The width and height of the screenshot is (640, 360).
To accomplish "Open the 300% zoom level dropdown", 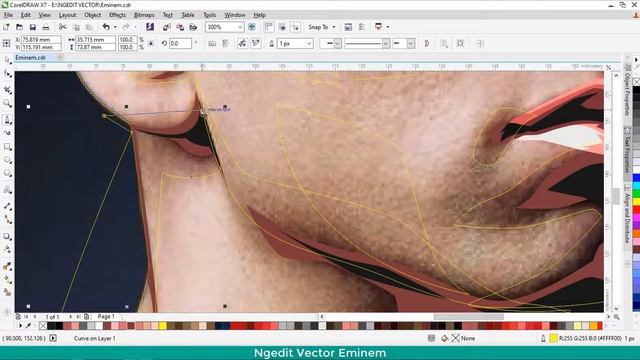I will pos(240,27).
